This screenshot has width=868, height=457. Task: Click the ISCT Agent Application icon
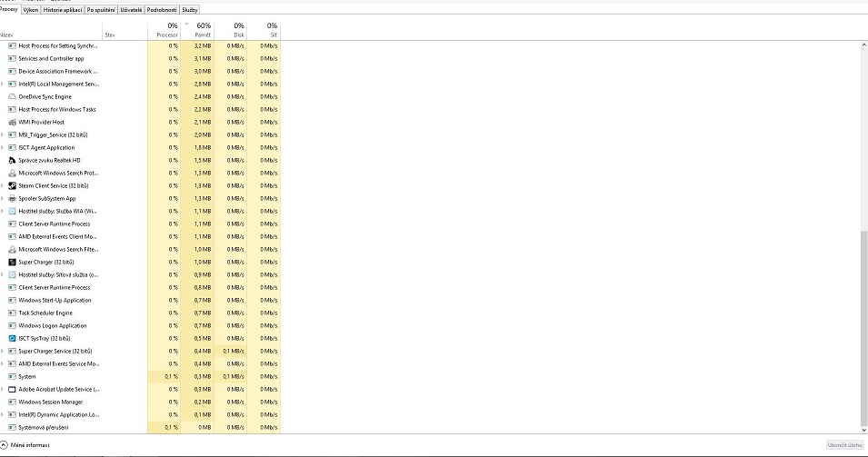point(12,148)
